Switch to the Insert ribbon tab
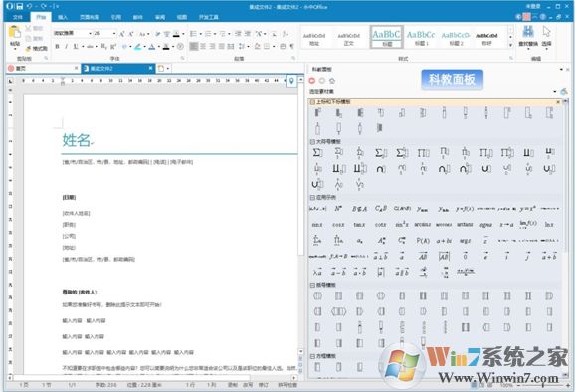575x392 pixels. pyautogui.click(x=63, y=17)
